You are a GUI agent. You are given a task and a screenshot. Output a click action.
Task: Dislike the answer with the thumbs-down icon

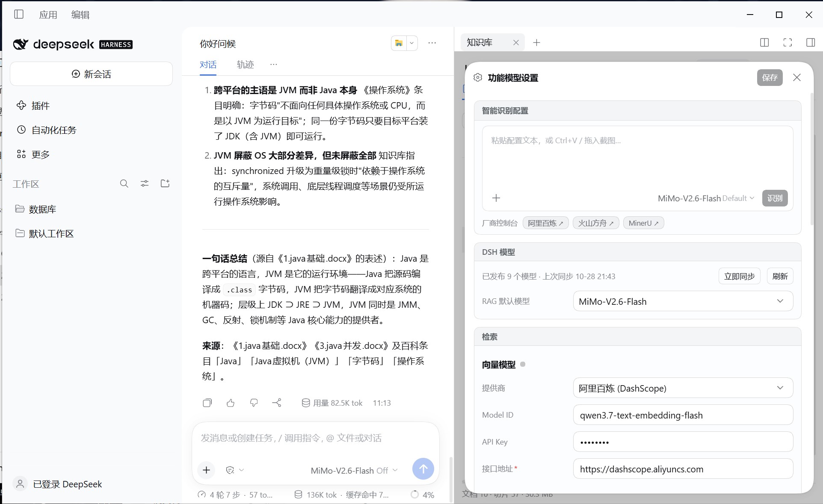254,403
